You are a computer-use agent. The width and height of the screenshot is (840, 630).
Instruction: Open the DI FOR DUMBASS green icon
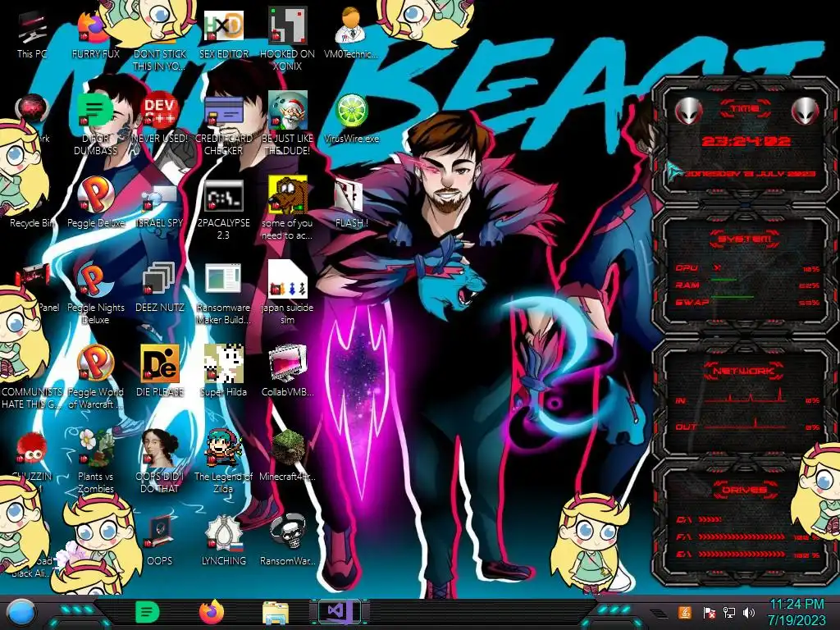95,125
